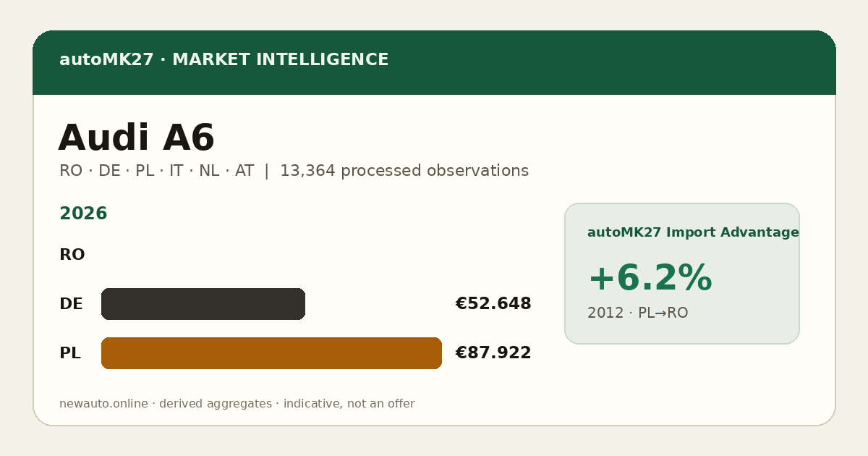
Task: Click the autoMK27 Market Intelligence header
Action: click(x=224, y=60)
